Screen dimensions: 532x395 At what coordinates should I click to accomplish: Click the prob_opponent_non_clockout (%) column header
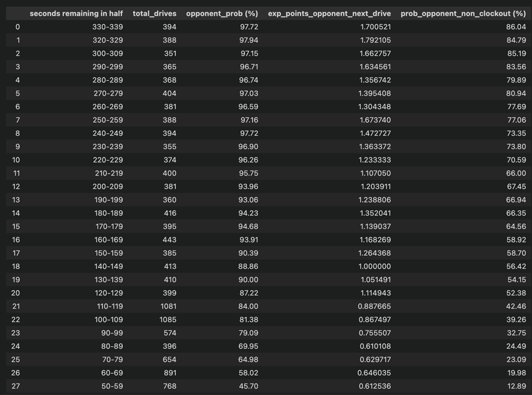pyautogui.click(x=463, y=14)
